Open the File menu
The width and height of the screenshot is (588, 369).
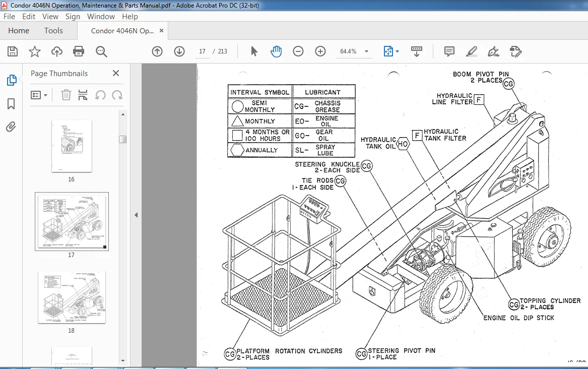(x=9, y=17)
